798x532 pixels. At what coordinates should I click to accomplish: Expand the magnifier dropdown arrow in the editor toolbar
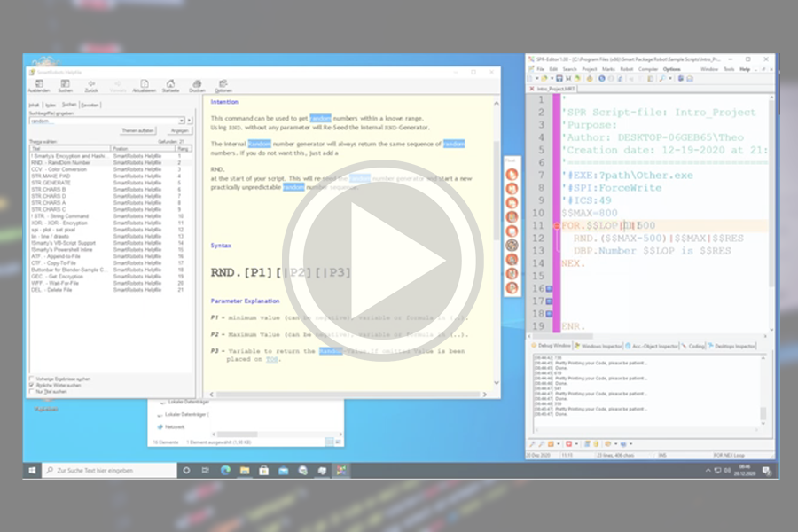tap(669, 79)
